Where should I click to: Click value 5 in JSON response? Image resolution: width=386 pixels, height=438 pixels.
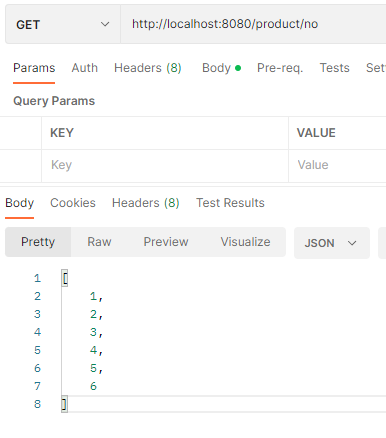93,368
